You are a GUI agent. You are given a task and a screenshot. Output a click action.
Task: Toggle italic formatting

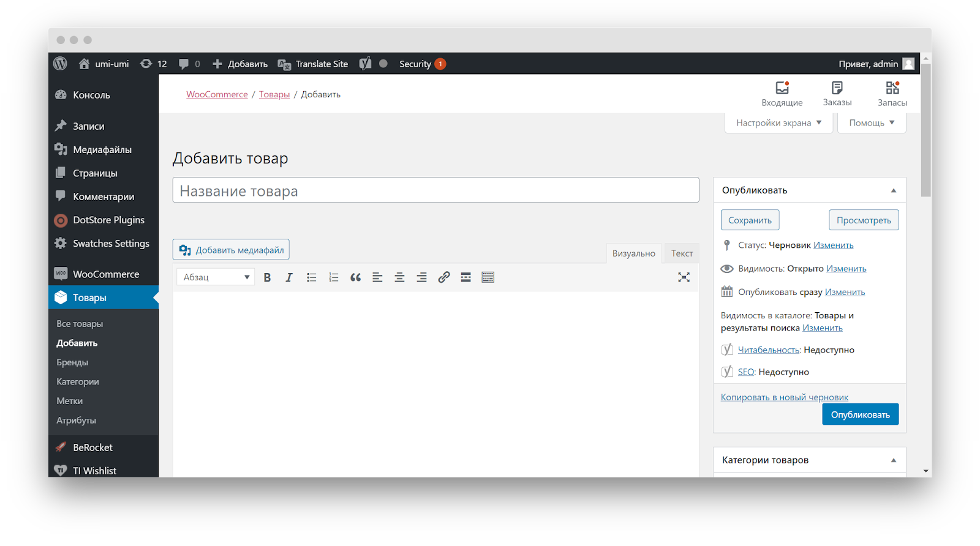(x=289, y=277)
